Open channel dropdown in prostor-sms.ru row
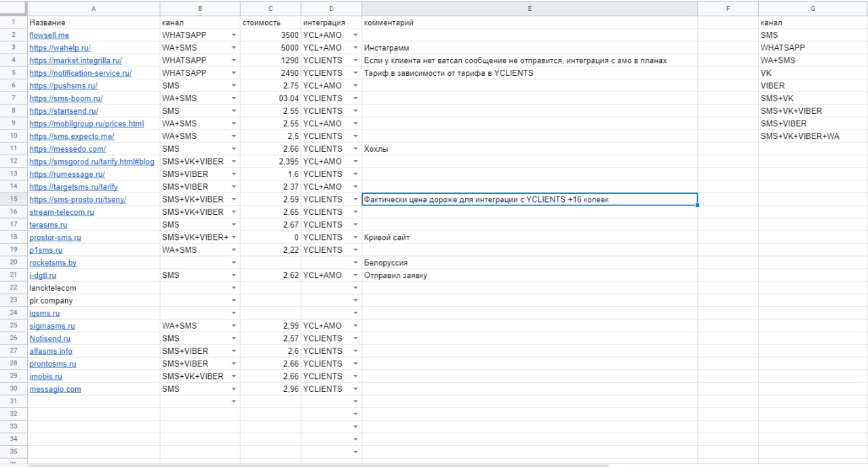The height and width of the screenshot is (467, 868). [x=234, y=237]
